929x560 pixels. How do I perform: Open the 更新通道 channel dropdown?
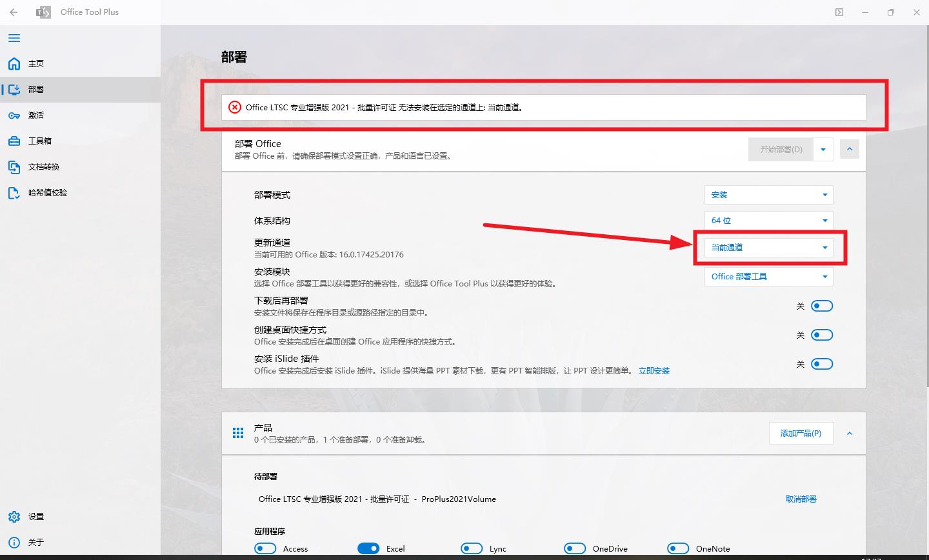[x=768, y=246]
